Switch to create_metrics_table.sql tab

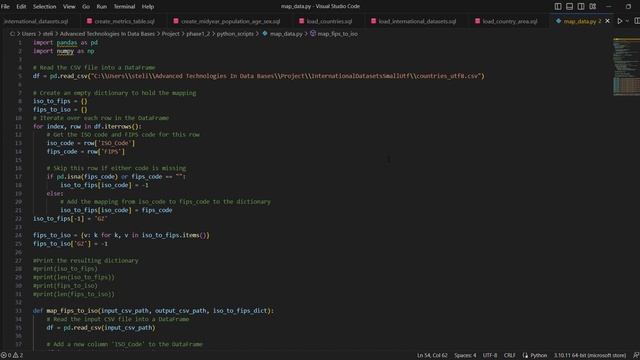(124, 21)
